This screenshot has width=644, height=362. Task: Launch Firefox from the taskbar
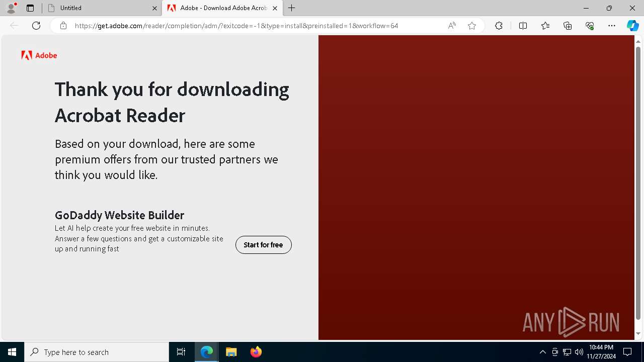point(256,352)
